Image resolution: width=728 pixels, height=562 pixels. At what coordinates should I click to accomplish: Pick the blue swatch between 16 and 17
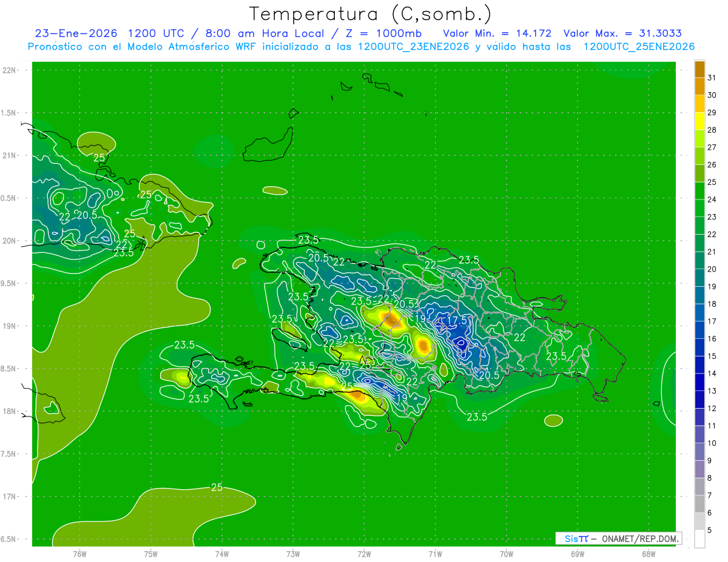pos(699,330)
